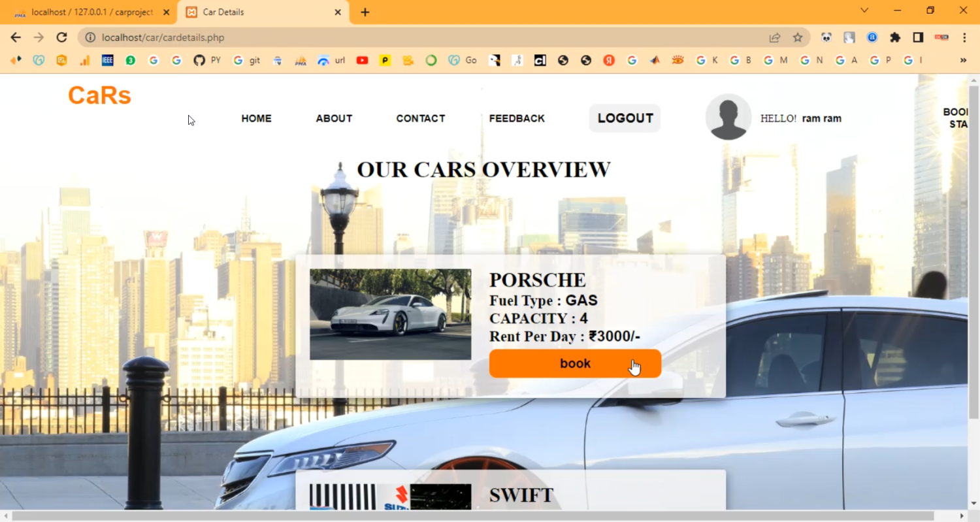Click the 'PORSCHE' car name

coord(538,280)
